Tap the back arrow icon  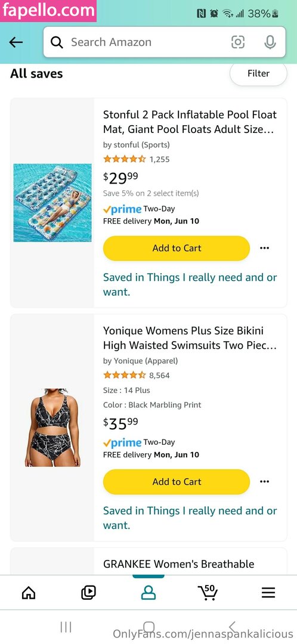click(16, 42)
